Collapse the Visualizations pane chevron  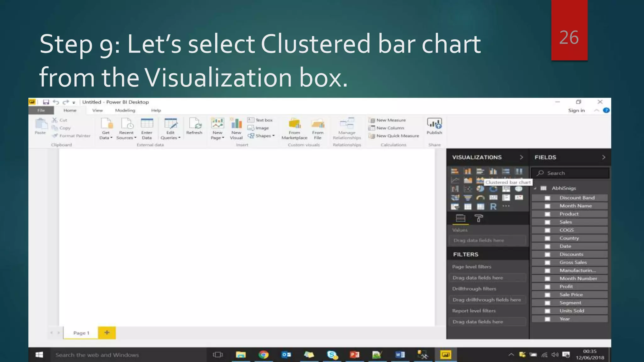tap(521, 157)
